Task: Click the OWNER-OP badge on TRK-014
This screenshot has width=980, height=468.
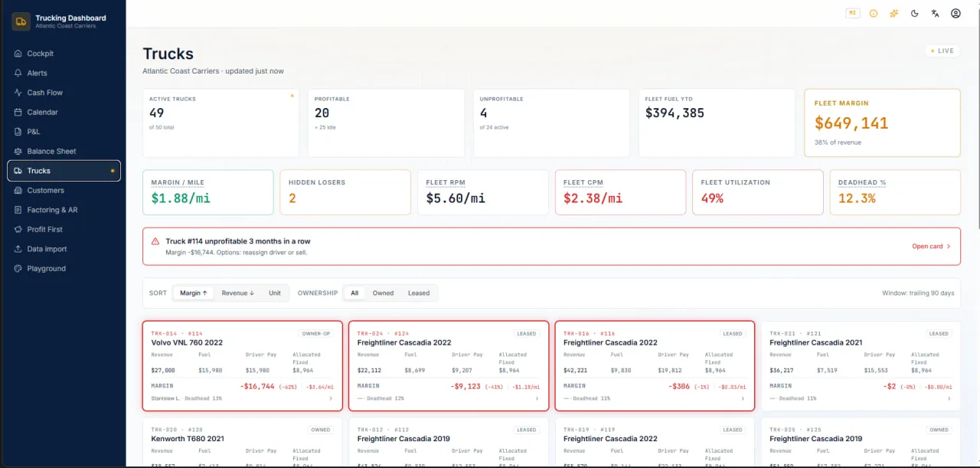Action: (316, 333)
